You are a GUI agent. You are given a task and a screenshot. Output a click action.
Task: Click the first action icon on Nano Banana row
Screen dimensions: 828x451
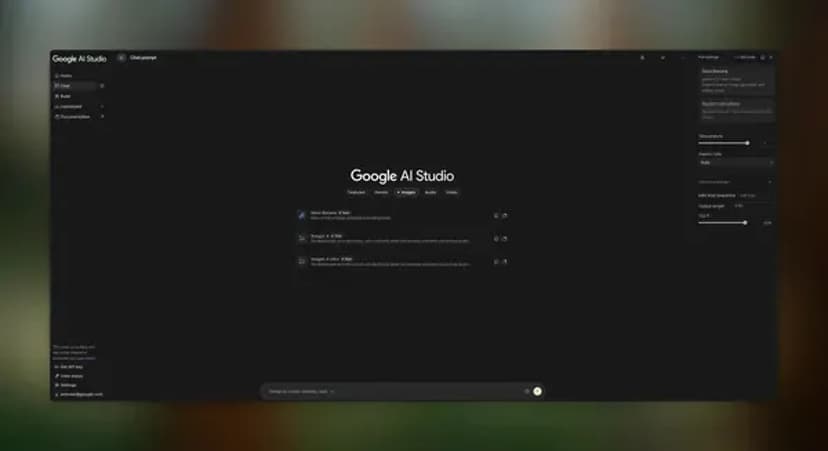[496, 215]
